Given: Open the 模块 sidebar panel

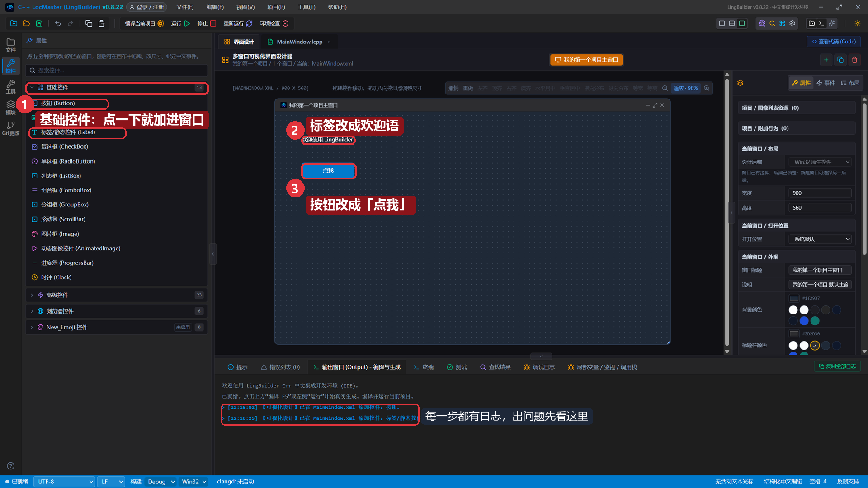Looking at the screenshot, I should 11,107.
